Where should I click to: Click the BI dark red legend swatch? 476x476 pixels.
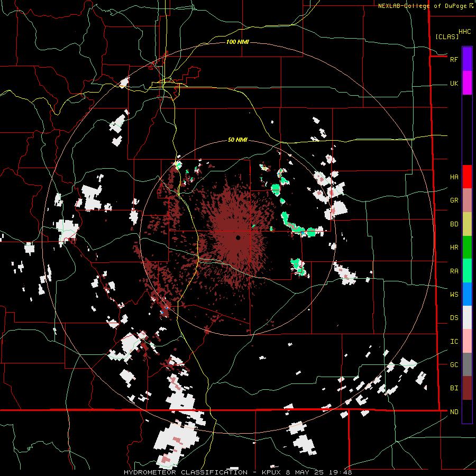[x=467, y=388]
